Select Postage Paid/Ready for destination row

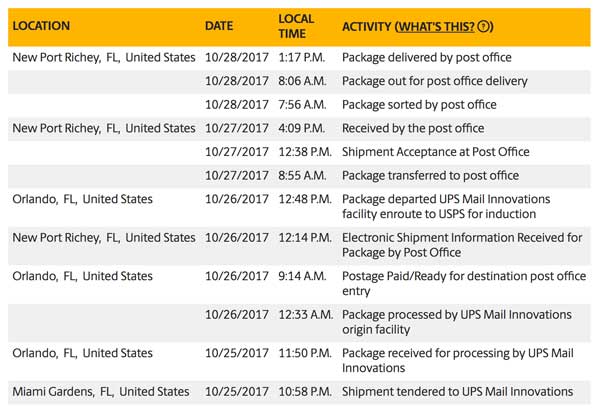(x=299, y=284)
